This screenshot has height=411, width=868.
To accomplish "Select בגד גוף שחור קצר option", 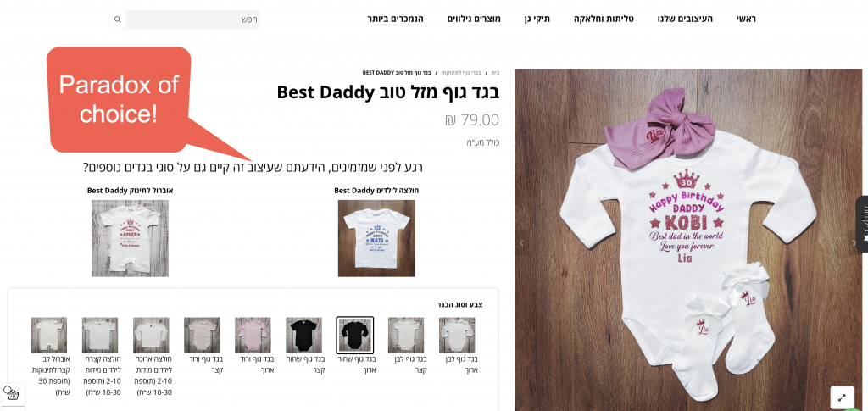I will [x=304, y=336].
